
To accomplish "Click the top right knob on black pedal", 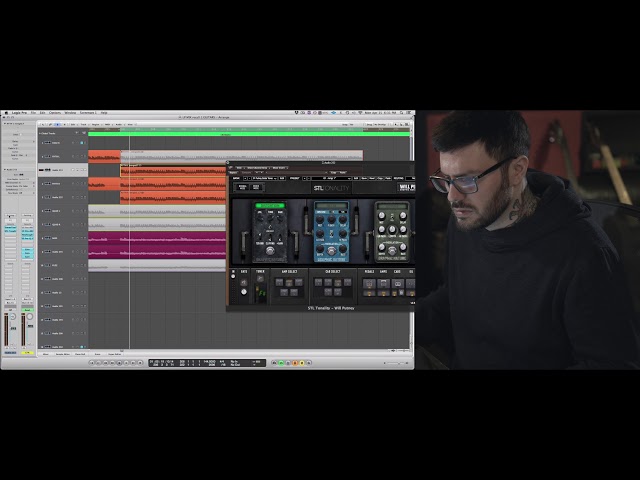I will pos(280,217).
